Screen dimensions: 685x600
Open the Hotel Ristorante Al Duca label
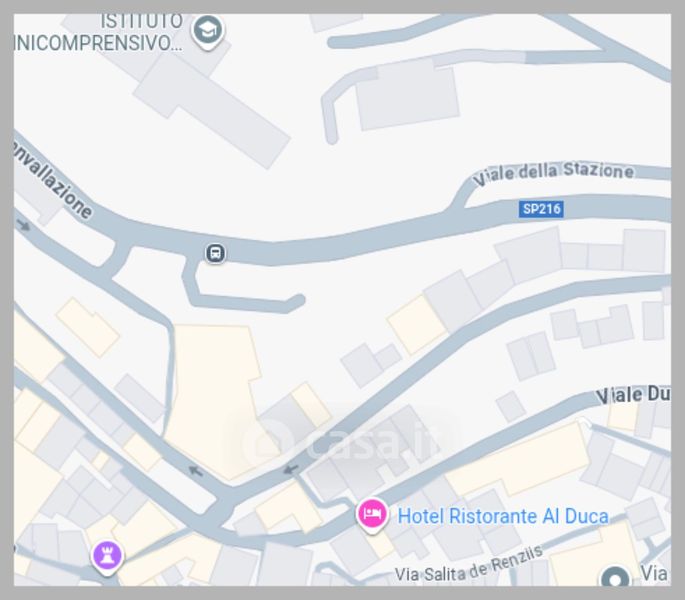coord(503,516)
